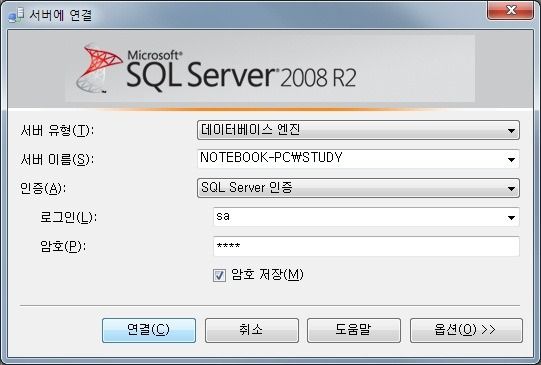Open 도움말 help button
The width and height of the screenshot is (541, 365).
click(x=354, y=330)
